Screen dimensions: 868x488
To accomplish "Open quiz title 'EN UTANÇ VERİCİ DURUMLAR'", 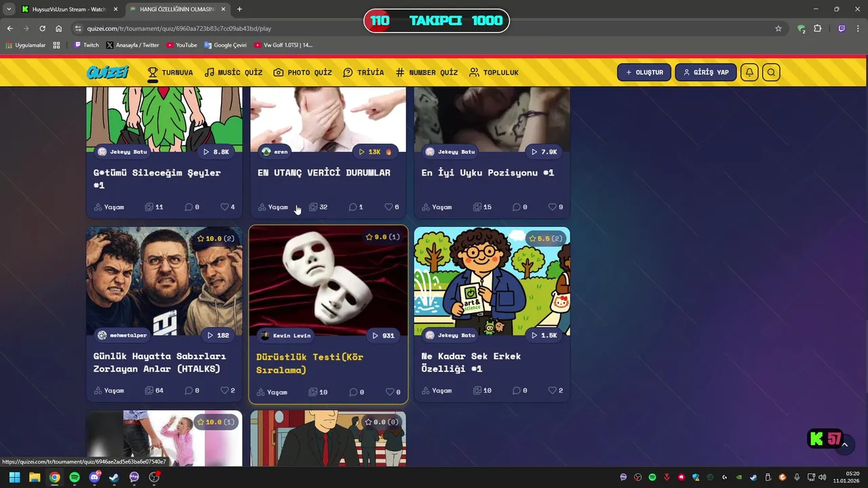I will click(323, 173).
